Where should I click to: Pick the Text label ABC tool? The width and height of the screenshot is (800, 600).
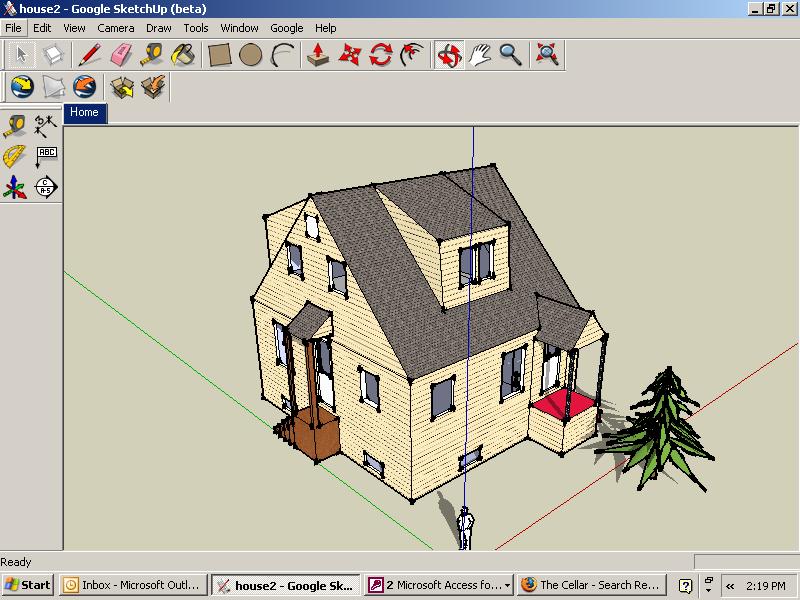click(x=46, y=156)
